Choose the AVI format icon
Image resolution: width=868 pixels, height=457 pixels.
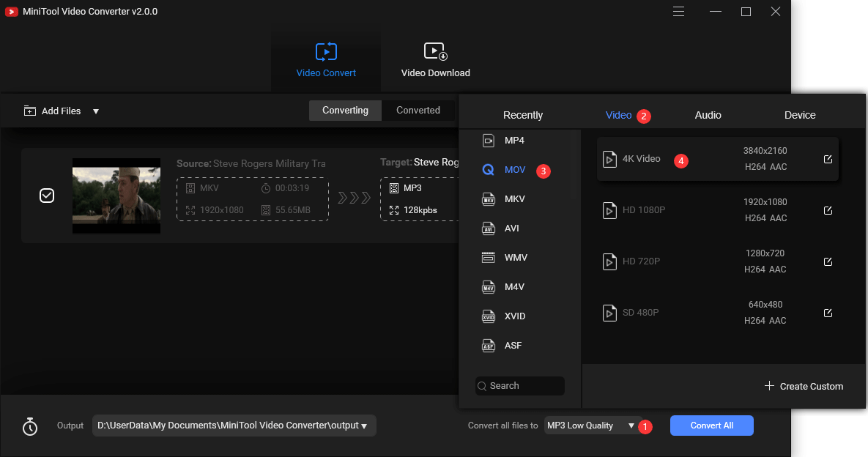[x=489, y=228]
